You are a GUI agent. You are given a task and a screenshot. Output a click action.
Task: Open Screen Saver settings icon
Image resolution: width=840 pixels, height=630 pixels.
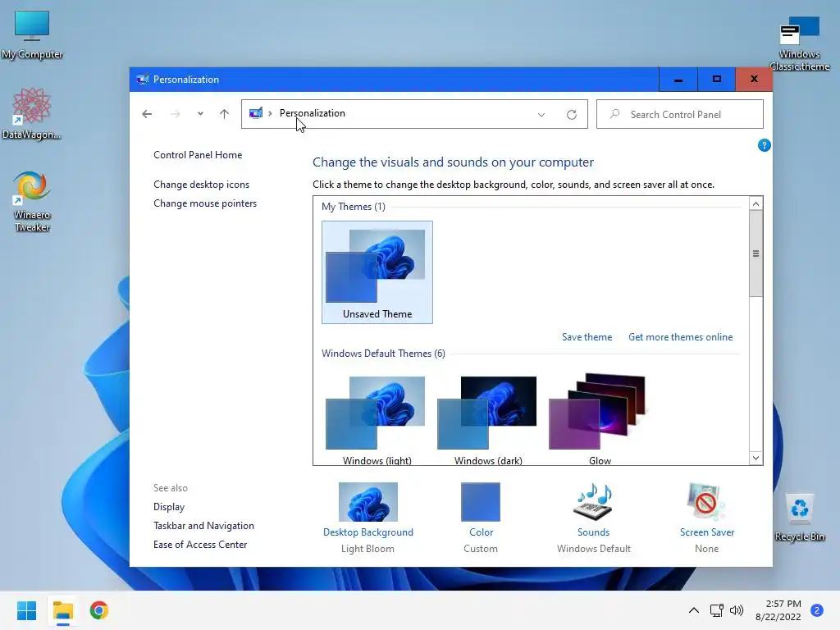(706, 502)
